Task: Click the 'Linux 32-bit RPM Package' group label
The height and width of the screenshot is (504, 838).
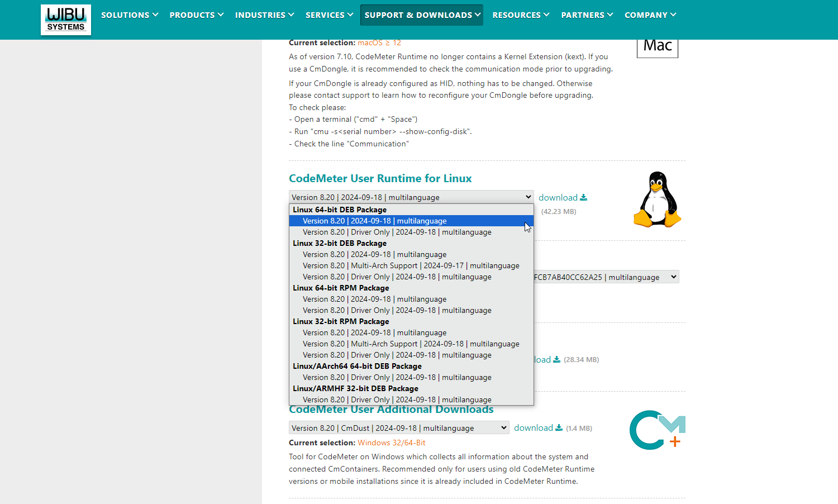Action: [x=341, y=321]
